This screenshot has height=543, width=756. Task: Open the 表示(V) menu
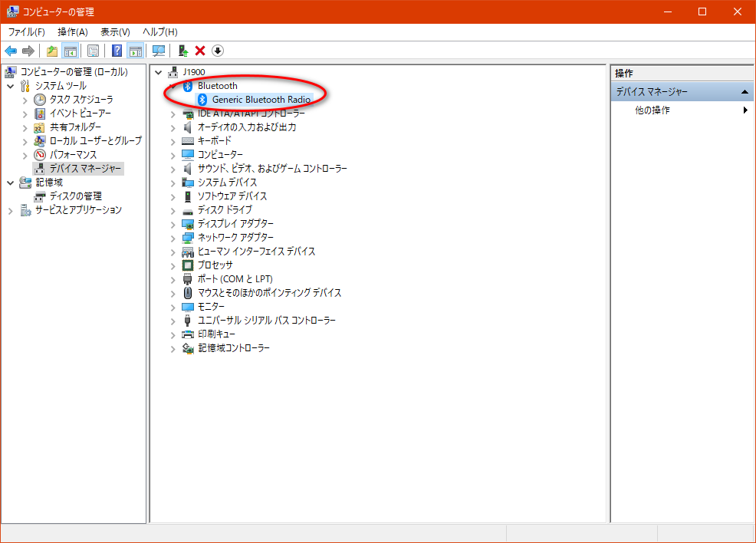(115, 31)
